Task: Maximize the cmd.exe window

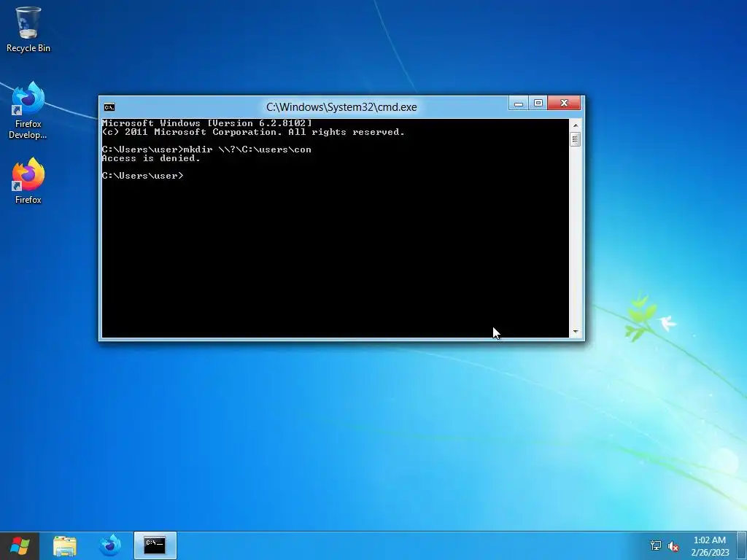Action: coord(538,103)
